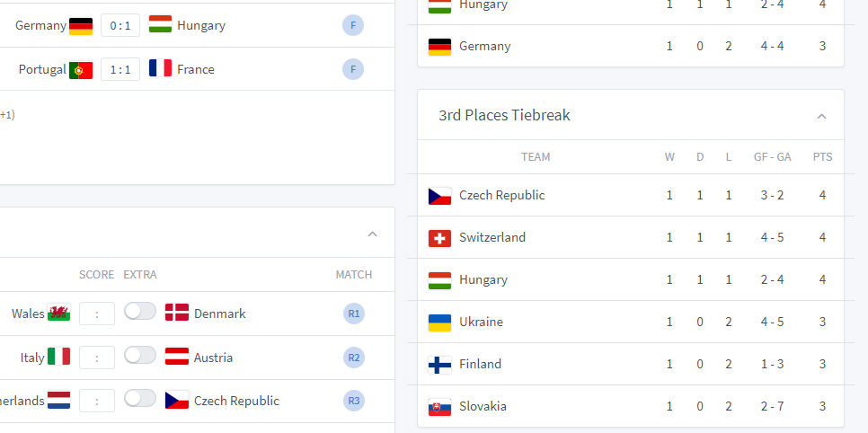Toggle extra time for Netherlands vs Czech Republic

[140, 399]
